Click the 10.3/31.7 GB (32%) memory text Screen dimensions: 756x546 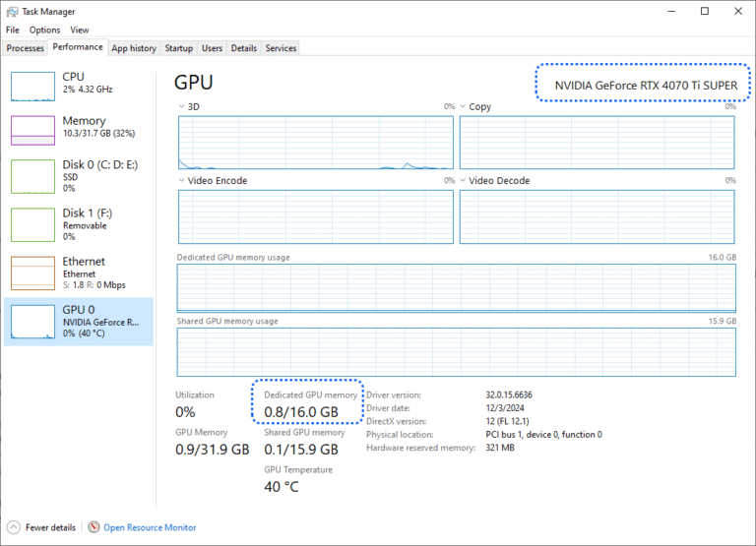tap(98, 133)
